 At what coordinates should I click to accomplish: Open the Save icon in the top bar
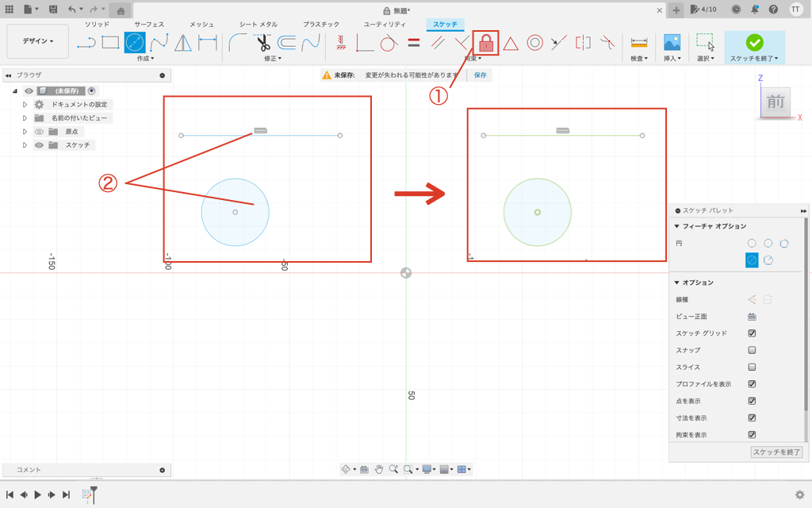(53, 10)
